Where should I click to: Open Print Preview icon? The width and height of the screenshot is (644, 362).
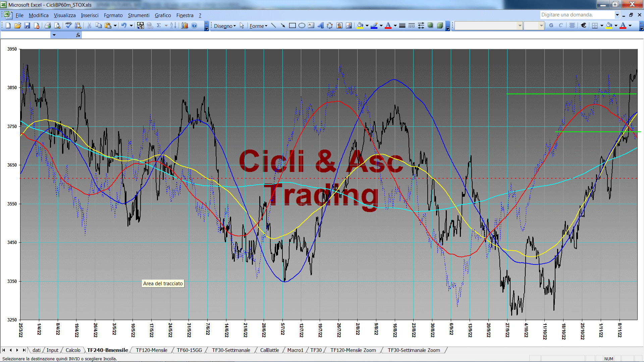click(57, 25)
